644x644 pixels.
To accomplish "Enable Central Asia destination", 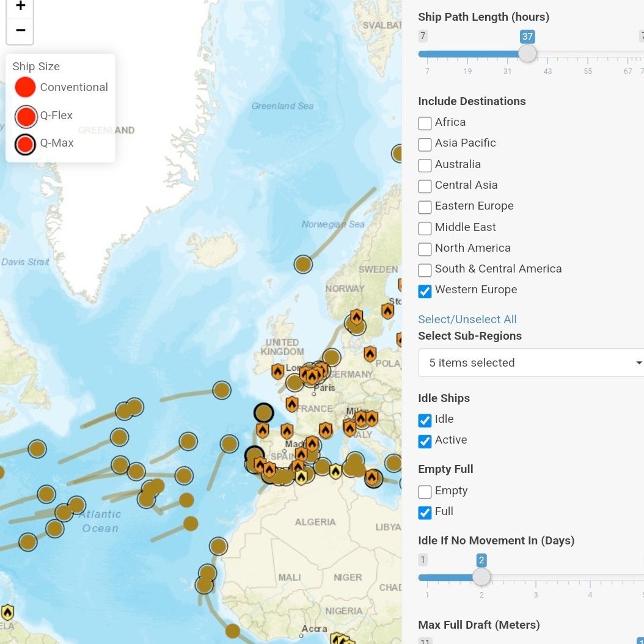I will tap(425, 186).
